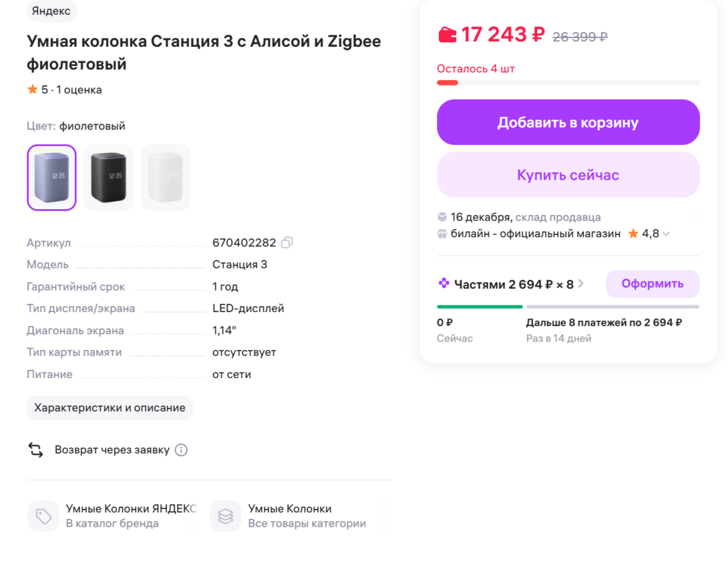The image size is (728, 575).
Task: Open Характеристики и описание section
Action: click(x=110, y=408)
